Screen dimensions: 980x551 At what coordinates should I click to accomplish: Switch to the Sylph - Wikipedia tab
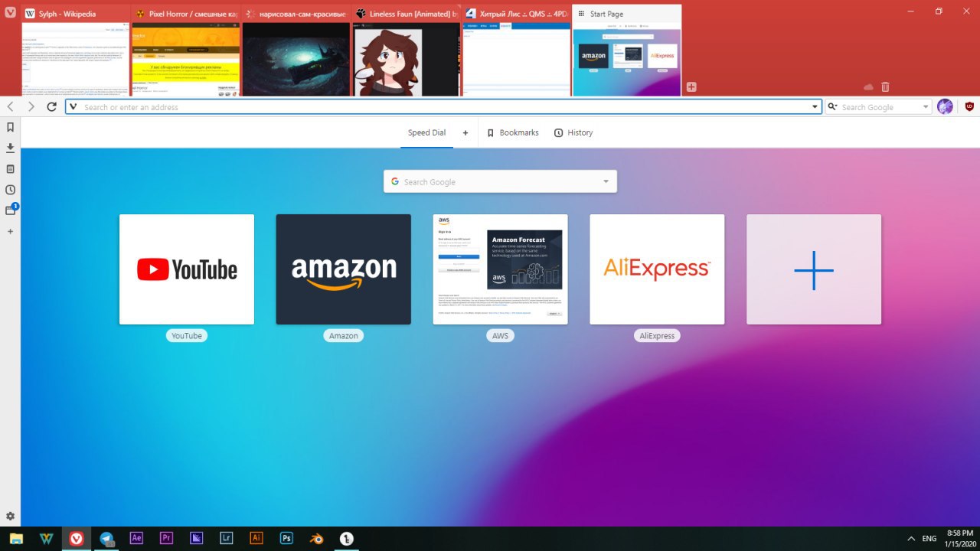76,50
